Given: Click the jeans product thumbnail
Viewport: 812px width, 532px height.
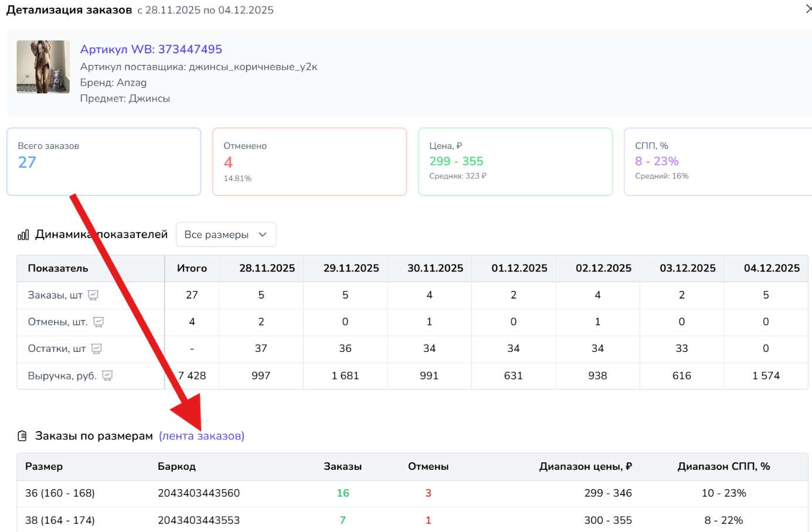Looking at the screenshot, I should 43,67.
